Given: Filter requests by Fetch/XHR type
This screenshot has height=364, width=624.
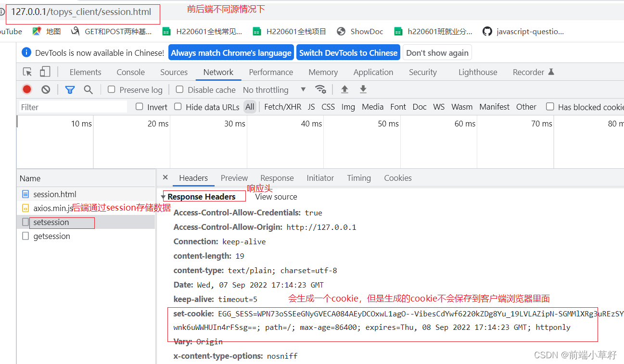Looking at the screenshot, I should click(x=282, y=107).
